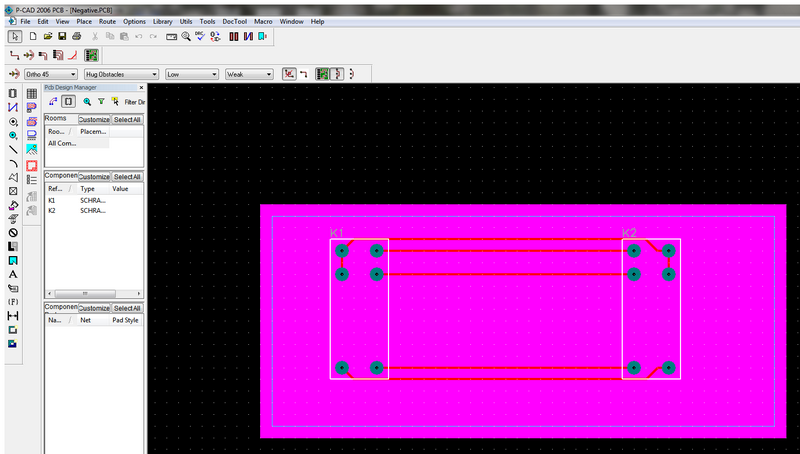The image size is (800, 454).
Task: Click the Print icon in toolbar
Action: click(x=76, y=36)
